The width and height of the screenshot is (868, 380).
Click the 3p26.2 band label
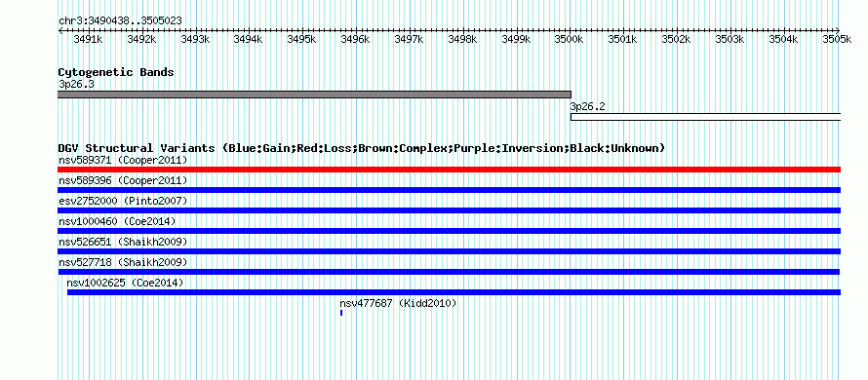tap(588, 107)
